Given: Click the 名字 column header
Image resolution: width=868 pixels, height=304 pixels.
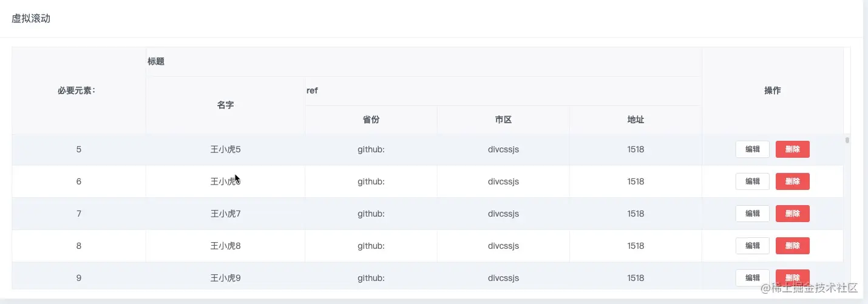Looking at the screenshot, I should point(226,105).
